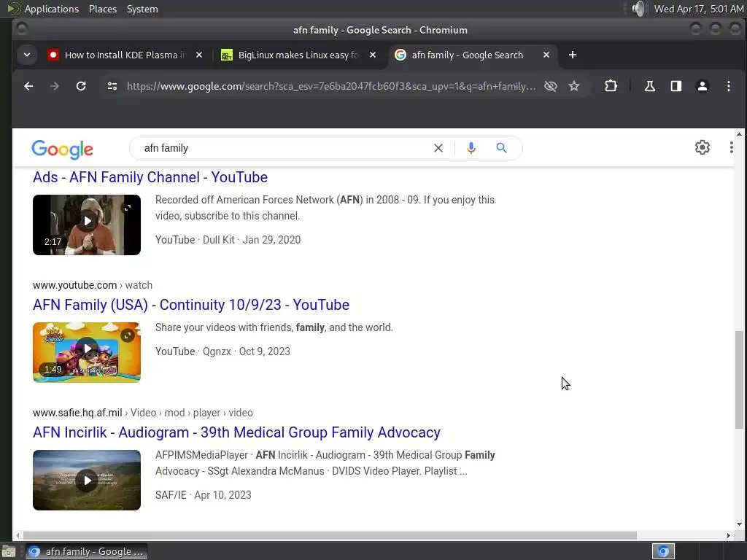Open the window menu at title bar left
747x560 pixels.
[21, 29]
